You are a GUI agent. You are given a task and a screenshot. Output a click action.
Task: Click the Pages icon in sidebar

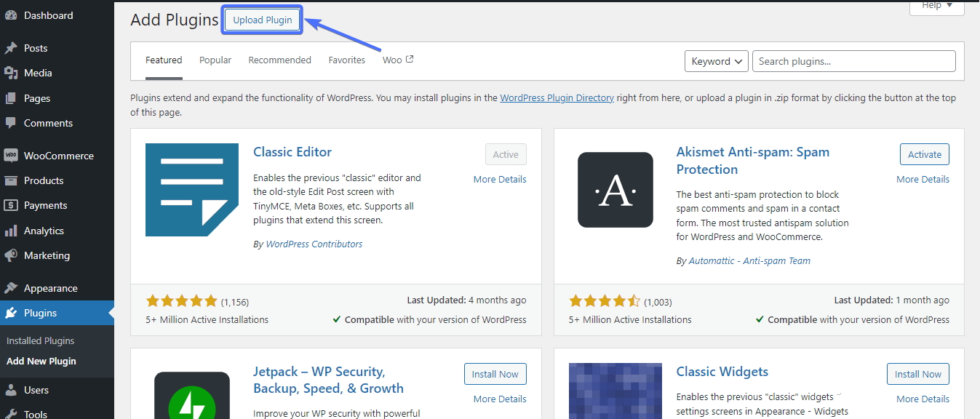[x=11, y=98]
